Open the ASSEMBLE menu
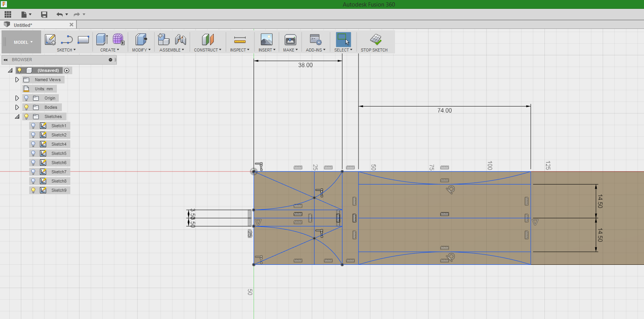Screen dimensions: 644x319 tap(172, 50)
